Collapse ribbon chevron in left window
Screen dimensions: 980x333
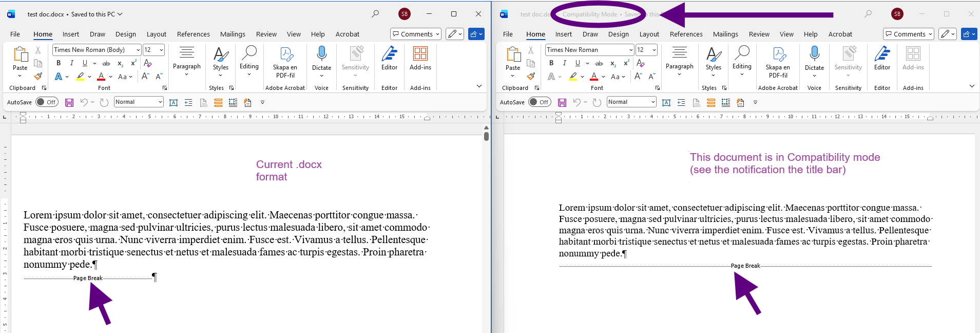[479, 86]
